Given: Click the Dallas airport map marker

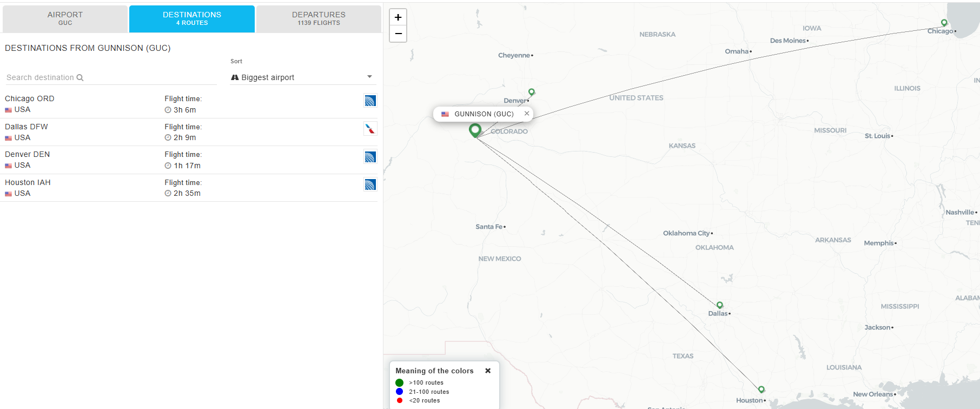Looking at the screenshot, I should point(720,305).
